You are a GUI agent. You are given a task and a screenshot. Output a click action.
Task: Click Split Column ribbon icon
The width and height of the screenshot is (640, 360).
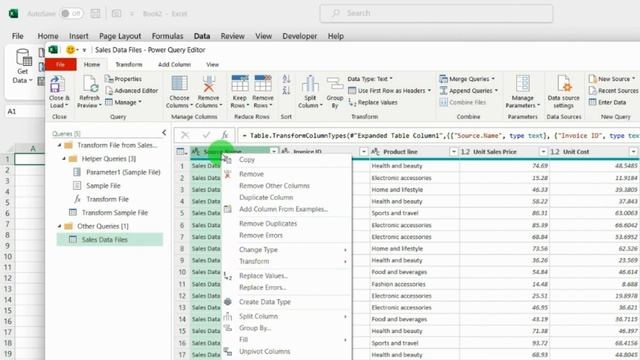tap(310, 84)
